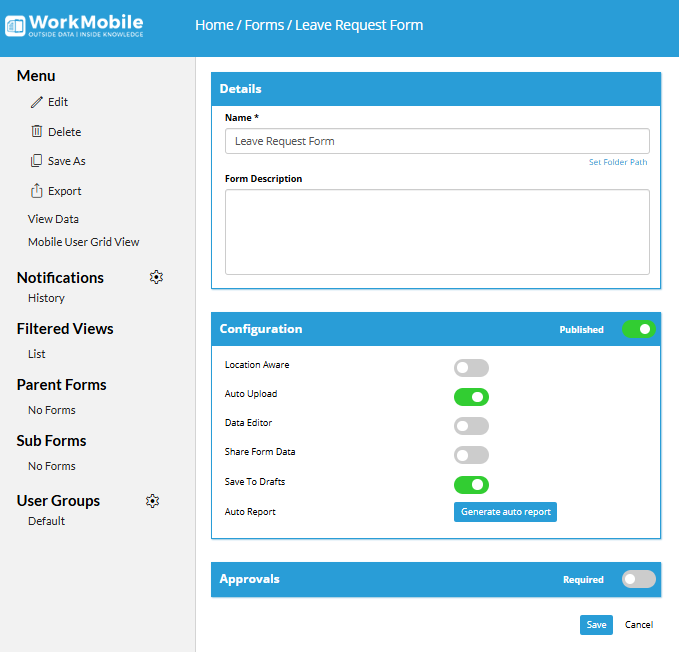Enable the Approvals Required toggle
The image size is (679, 652).
(x=638, y=579)
